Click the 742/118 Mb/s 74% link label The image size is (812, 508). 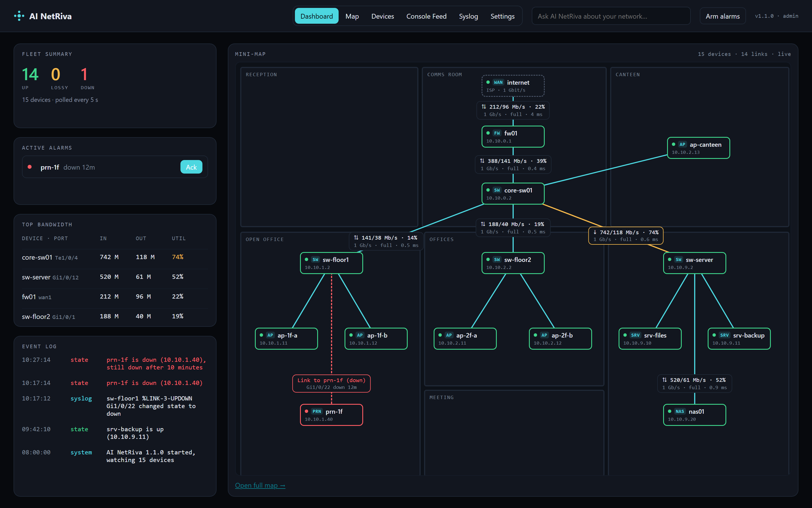pos(626,236)
